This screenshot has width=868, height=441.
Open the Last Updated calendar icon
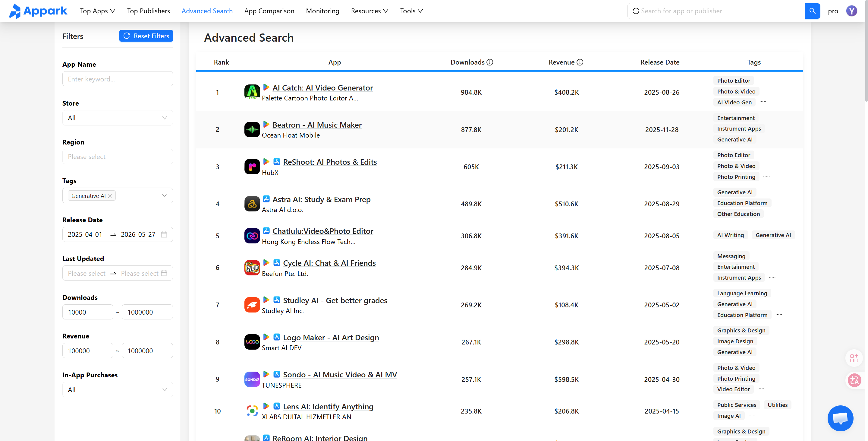(x=164, y=273)
